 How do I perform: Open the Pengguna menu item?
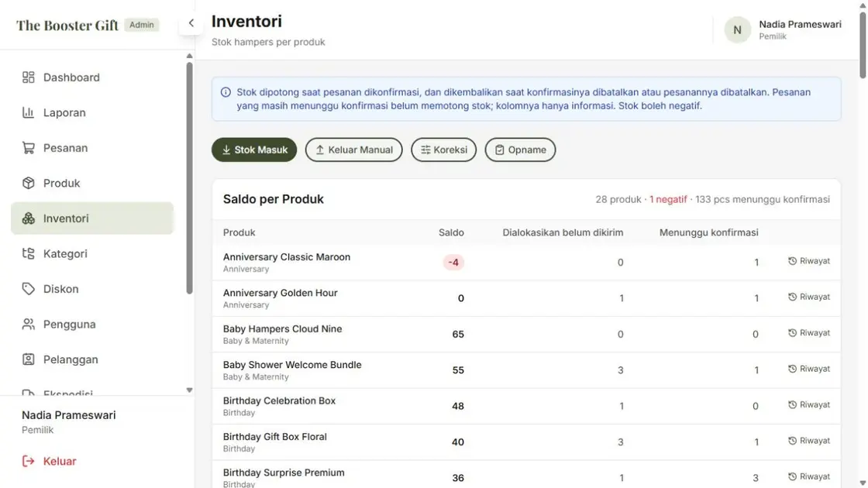tap(92, 325)
